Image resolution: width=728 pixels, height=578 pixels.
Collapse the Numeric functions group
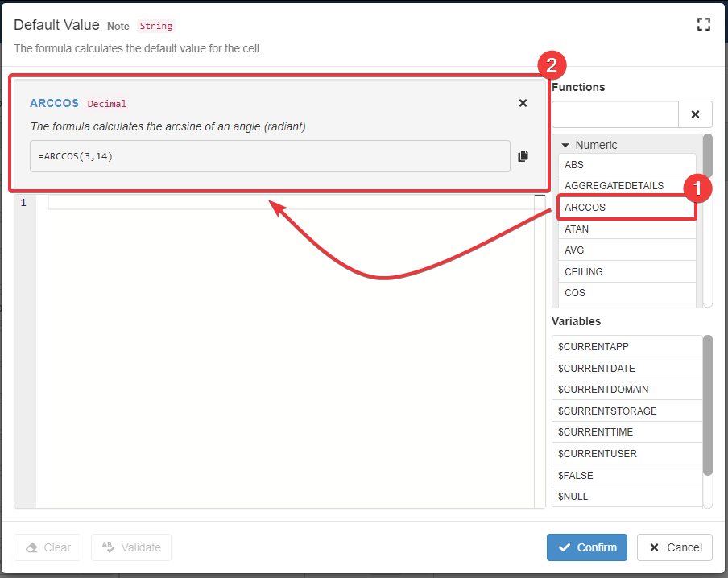pyautogui.click(x=565, y=145)
